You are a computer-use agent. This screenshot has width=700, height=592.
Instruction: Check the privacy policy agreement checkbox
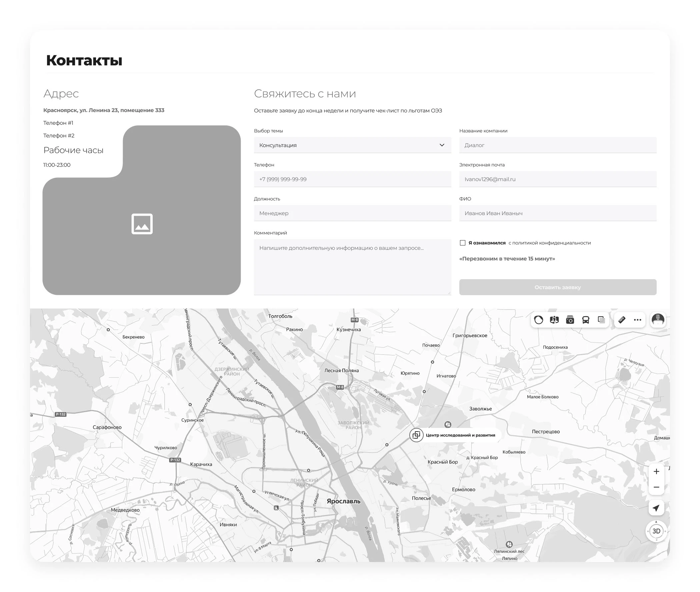click(462, 243)
